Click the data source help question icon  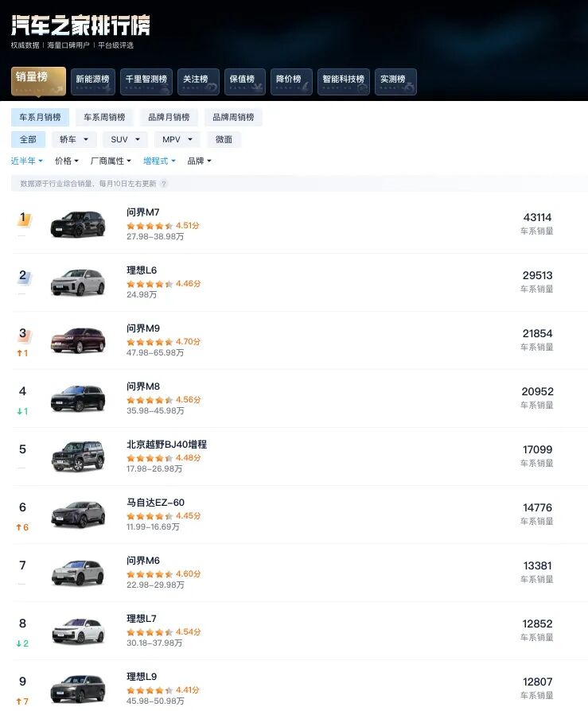click(164, 184)
